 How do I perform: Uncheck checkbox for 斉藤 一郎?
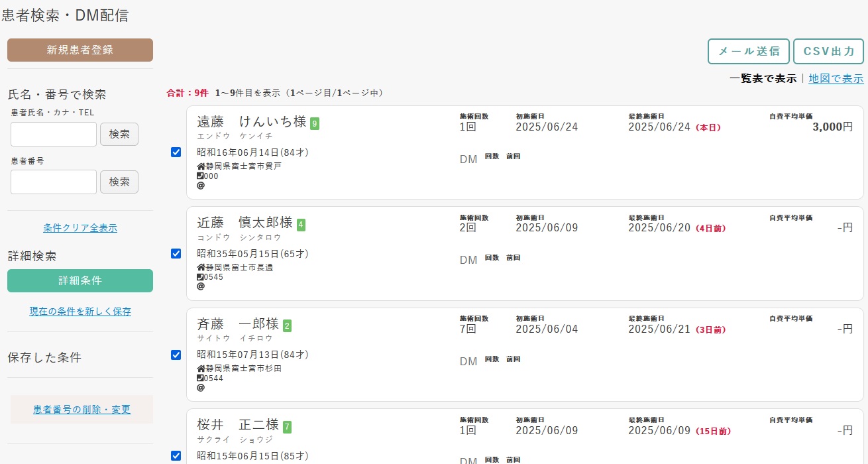[x=176, y=355]
